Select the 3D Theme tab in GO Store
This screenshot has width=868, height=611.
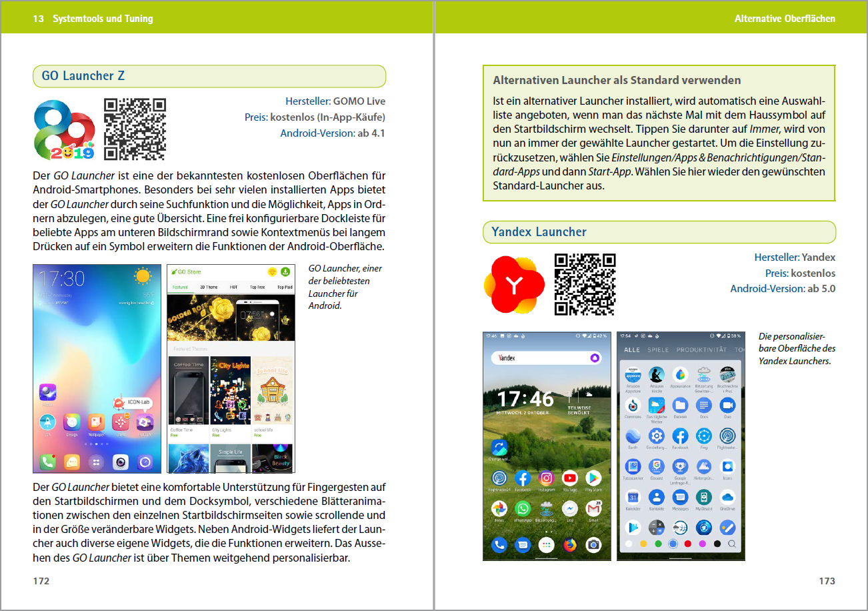click(x=209, y=287)
